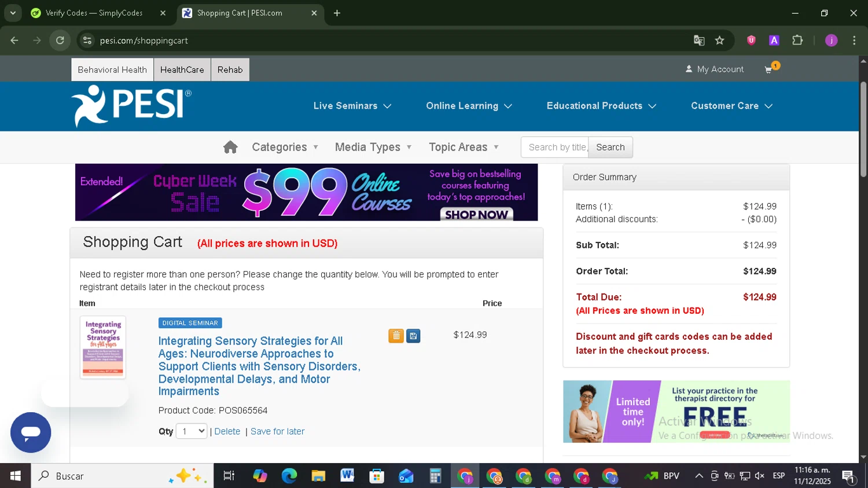Click the PESI logo

(x=131, y=105)
